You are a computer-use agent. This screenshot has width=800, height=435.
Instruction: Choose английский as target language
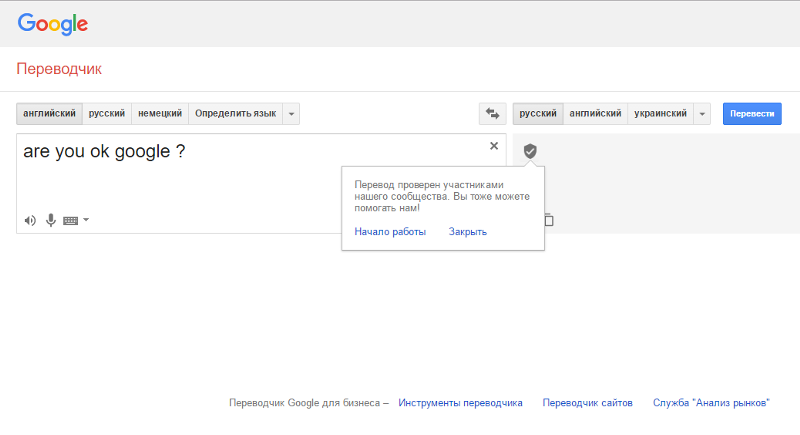[x=595, y=114]
